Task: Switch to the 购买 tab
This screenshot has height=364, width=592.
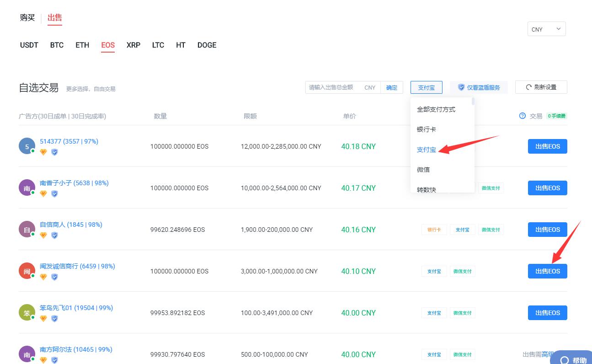Action: pyautogui.click(x=27, y=17)
